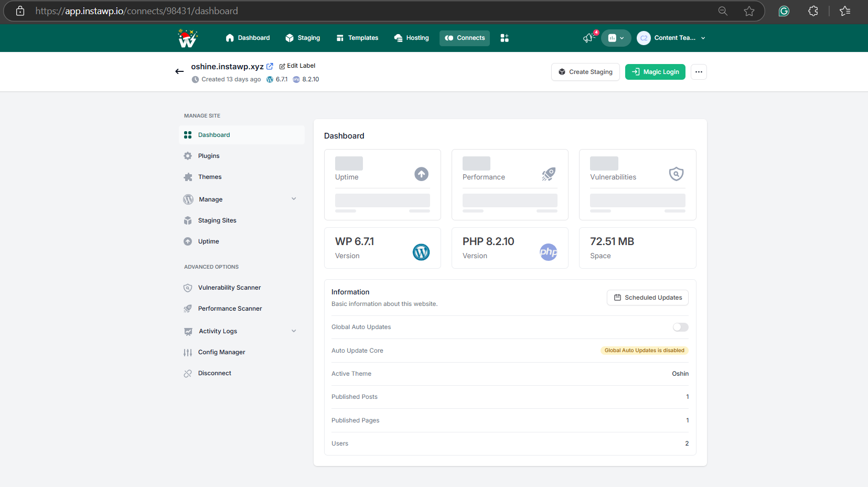Click Disconnect in the sidebar

[241, 373]
